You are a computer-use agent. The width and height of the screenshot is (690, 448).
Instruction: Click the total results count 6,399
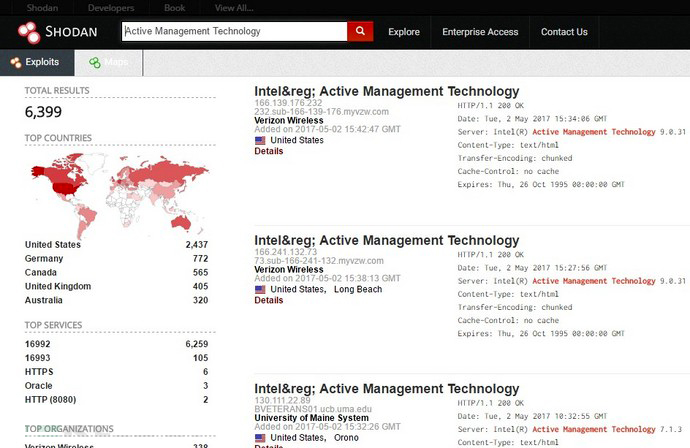click(x=43, y=112)
